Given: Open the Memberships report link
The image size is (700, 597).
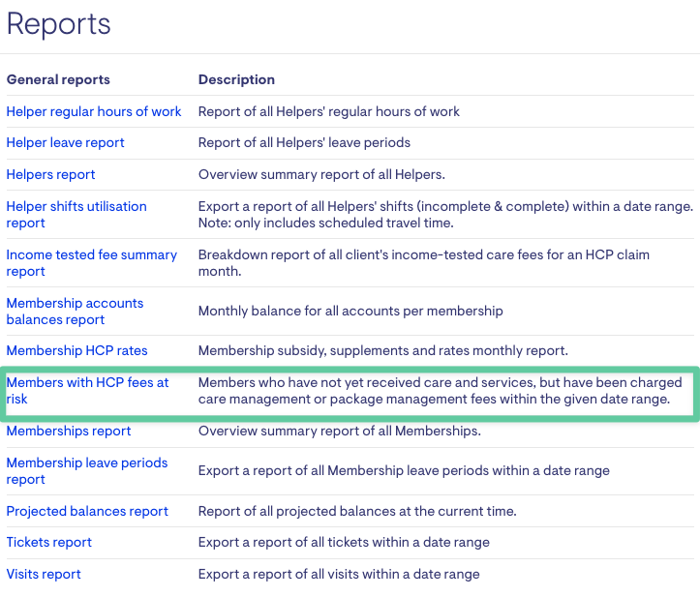Looking at the screenshot, I should click(x=69, y=431).
